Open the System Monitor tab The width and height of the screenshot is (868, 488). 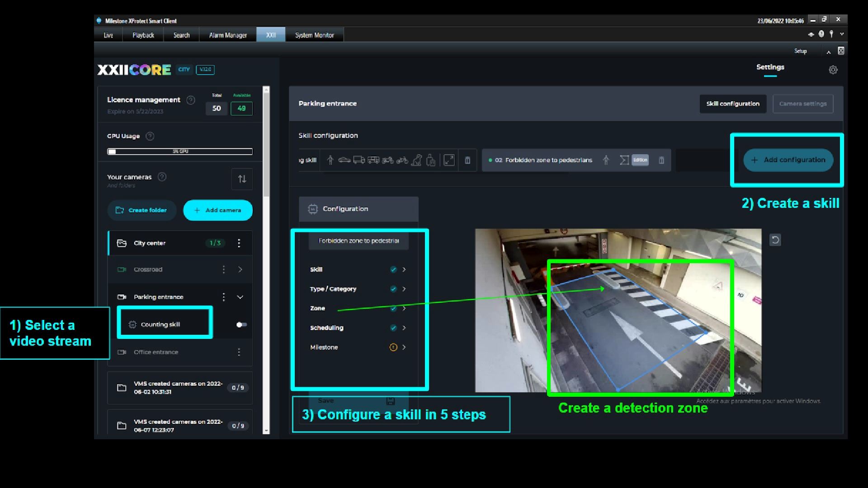coord(315,35)
